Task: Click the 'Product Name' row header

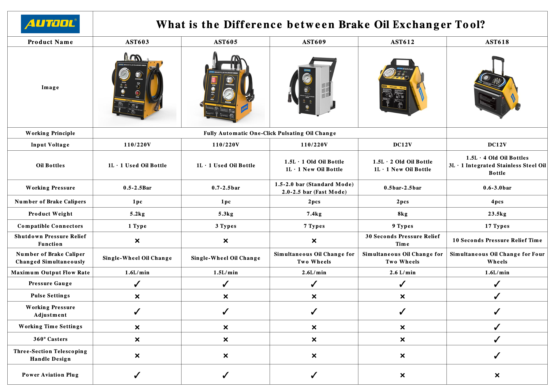Action: [50, 42]
